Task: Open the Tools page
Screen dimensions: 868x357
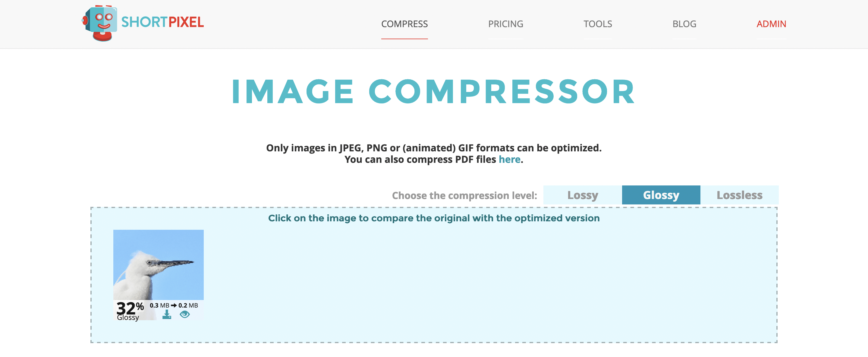Action: tap(597, 24)
